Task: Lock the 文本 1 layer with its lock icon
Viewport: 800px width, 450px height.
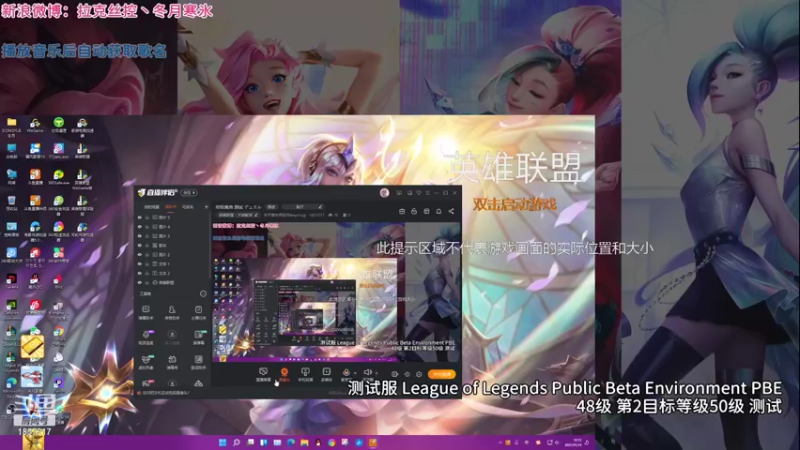Action: (147, 264)
